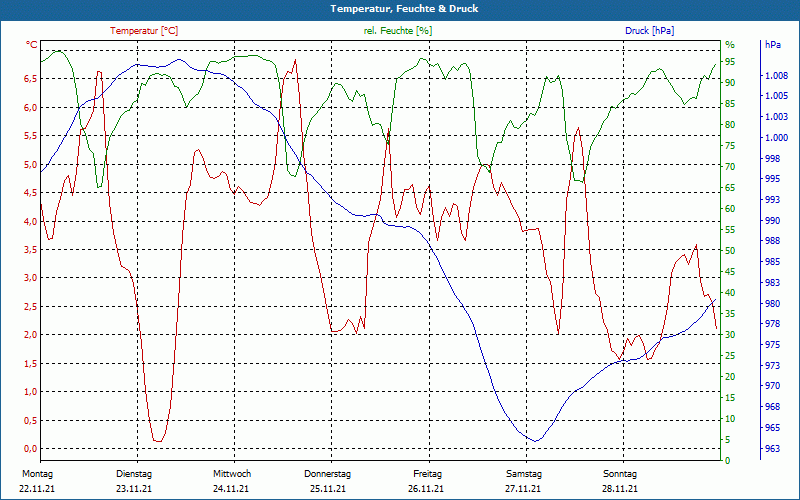Click the 'Donnerstag' day label

tap(328, 474)
